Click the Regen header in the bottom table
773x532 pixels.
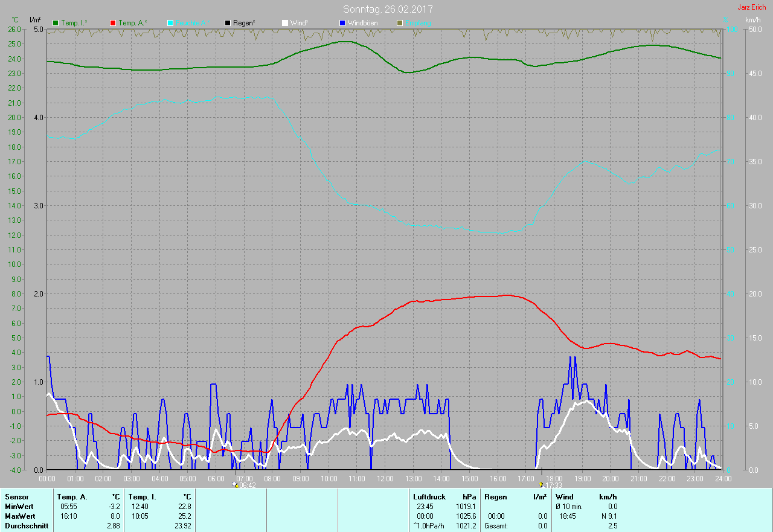tap(495, 496)
